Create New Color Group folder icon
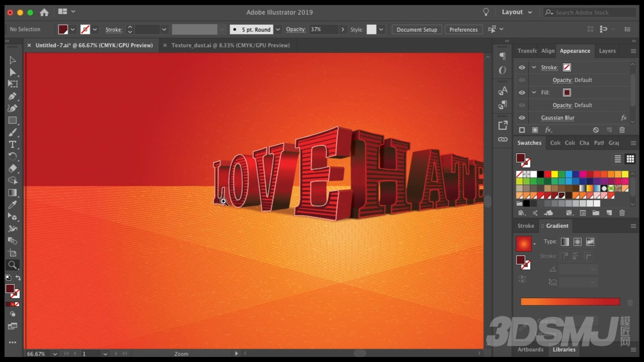 pyautogui.click(x=596, y=213)
